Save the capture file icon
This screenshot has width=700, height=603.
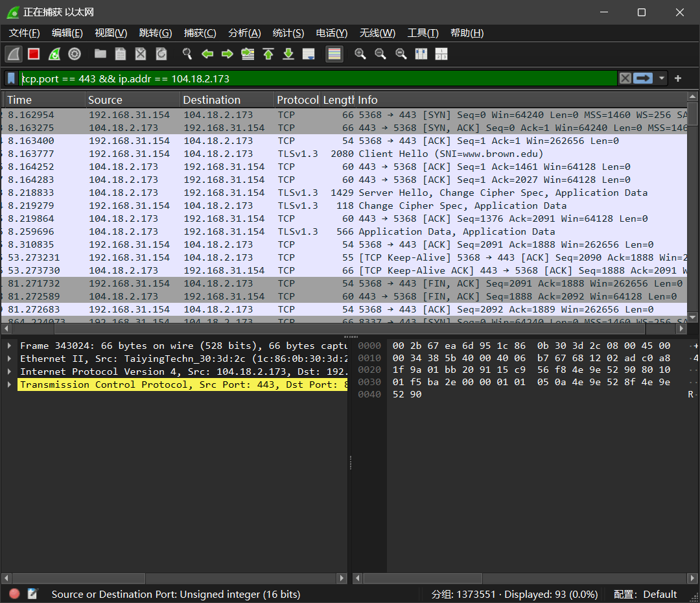tap(121, 54)
